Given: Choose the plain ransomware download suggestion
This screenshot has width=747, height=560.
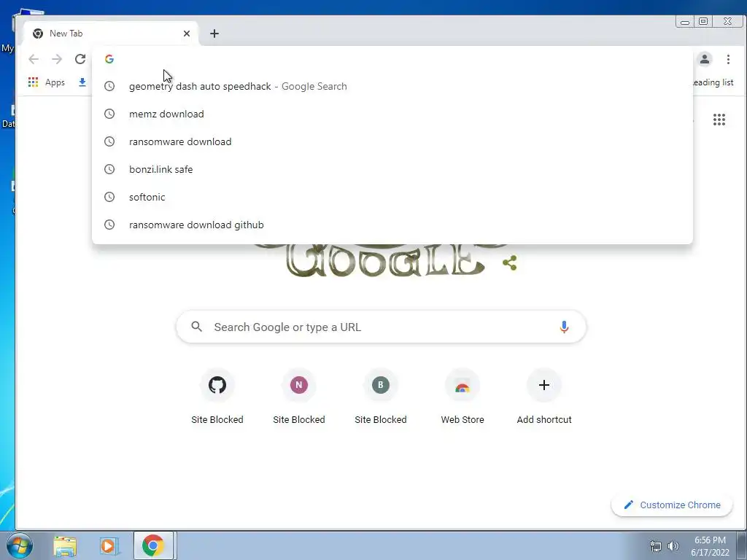Looking at the screenshot, I should 392,141.
